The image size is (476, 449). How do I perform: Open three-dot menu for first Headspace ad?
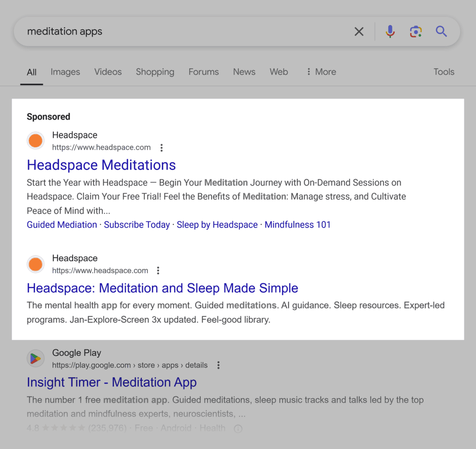pos(161,148)
